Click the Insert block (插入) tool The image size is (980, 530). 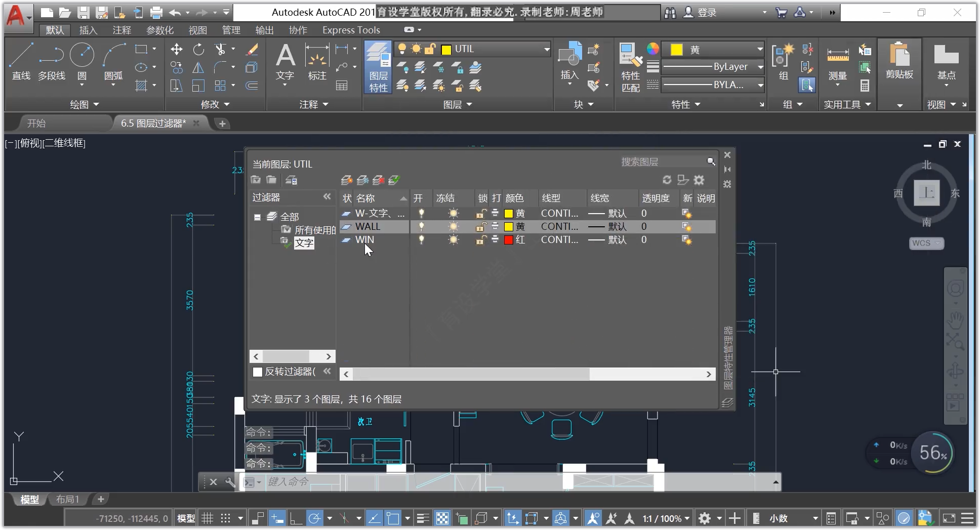569,62
